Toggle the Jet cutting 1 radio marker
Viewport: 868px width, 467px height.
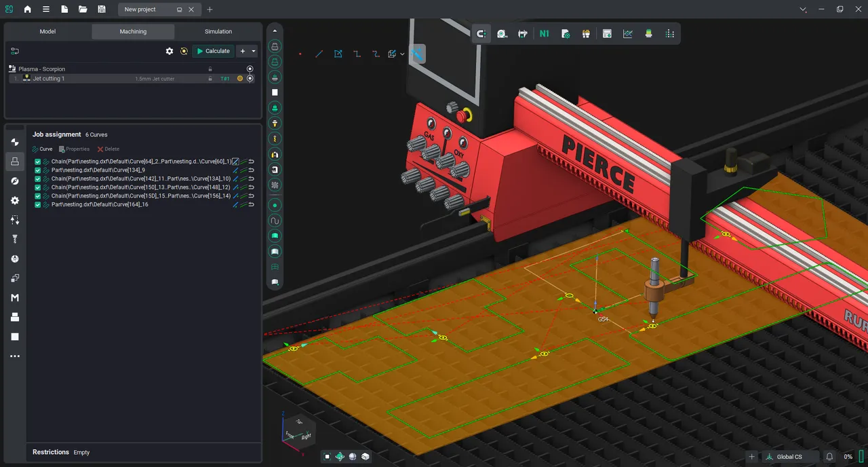(x=250, y=79)
